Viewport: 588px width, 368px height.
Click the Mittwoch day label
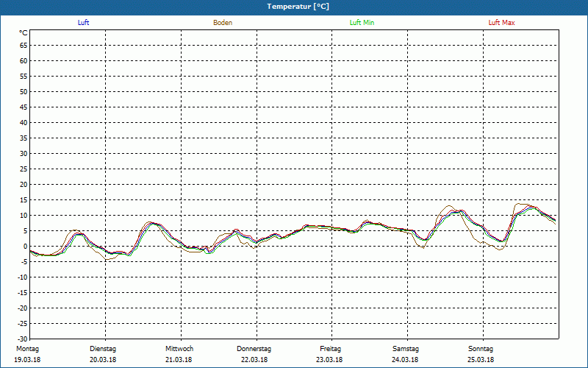179,349
